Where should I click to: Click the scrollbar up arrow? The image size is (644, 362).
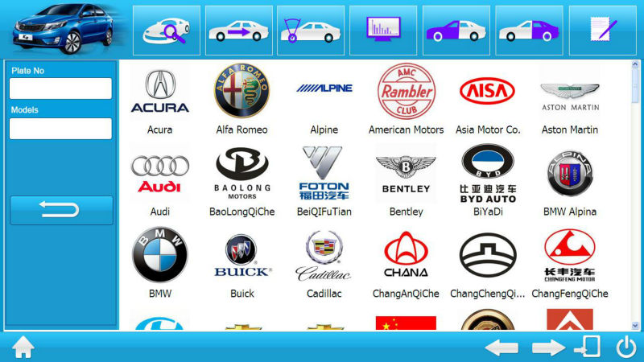635,64
